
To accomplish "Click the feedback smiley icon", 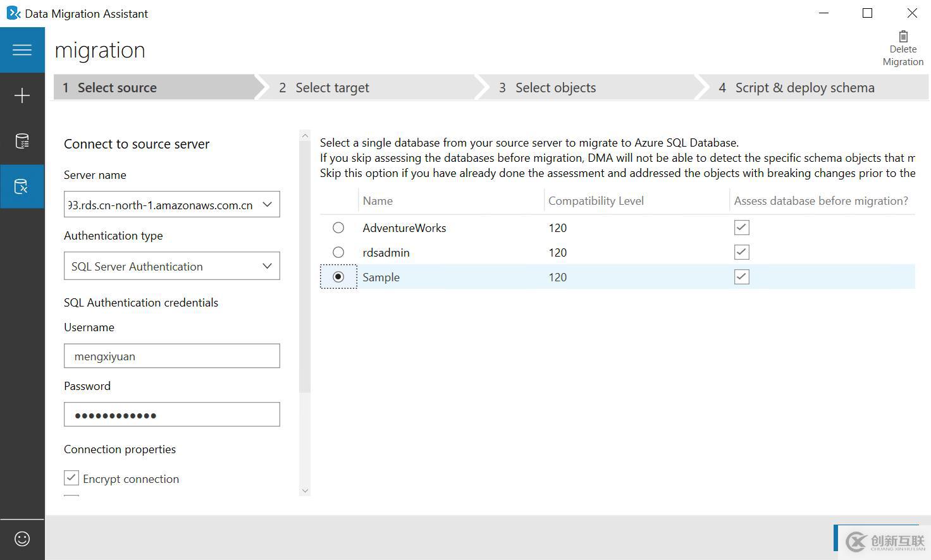I will (22, 539).
